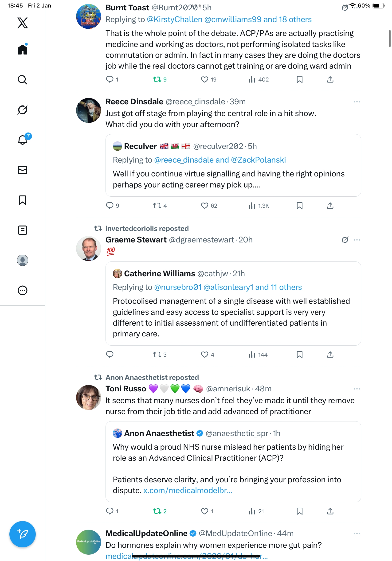Open Graeme Stewart's profile picture
The image size is (392, 561).
click(x=88, y=249)
